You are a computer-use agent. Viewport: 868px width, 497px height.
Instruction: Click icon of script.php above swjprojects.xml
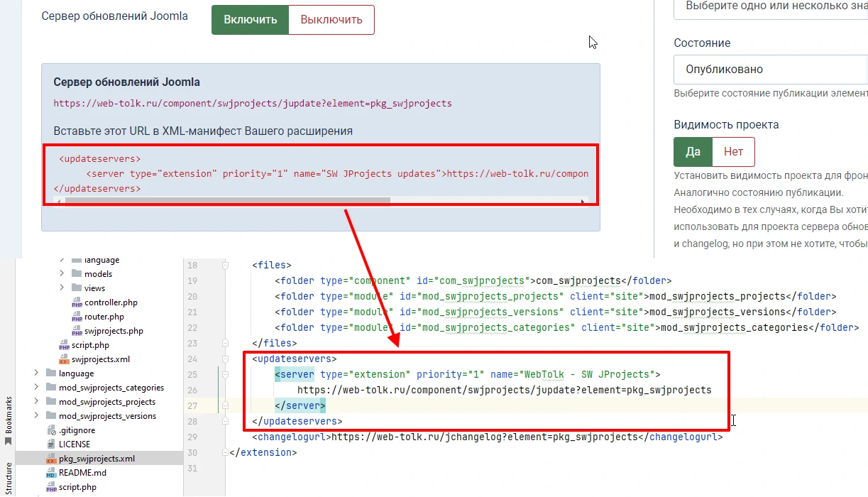click(x=65, y=345)
